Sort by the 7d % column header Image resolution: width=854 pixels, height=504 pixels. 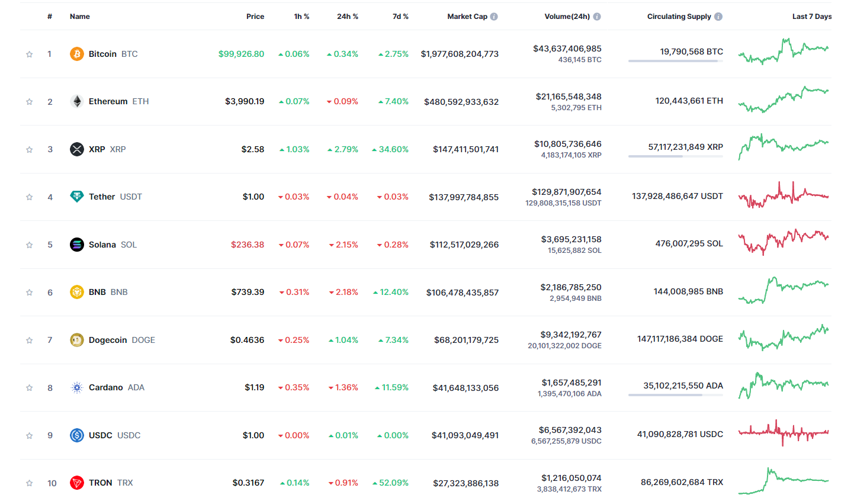coord(400,17)
